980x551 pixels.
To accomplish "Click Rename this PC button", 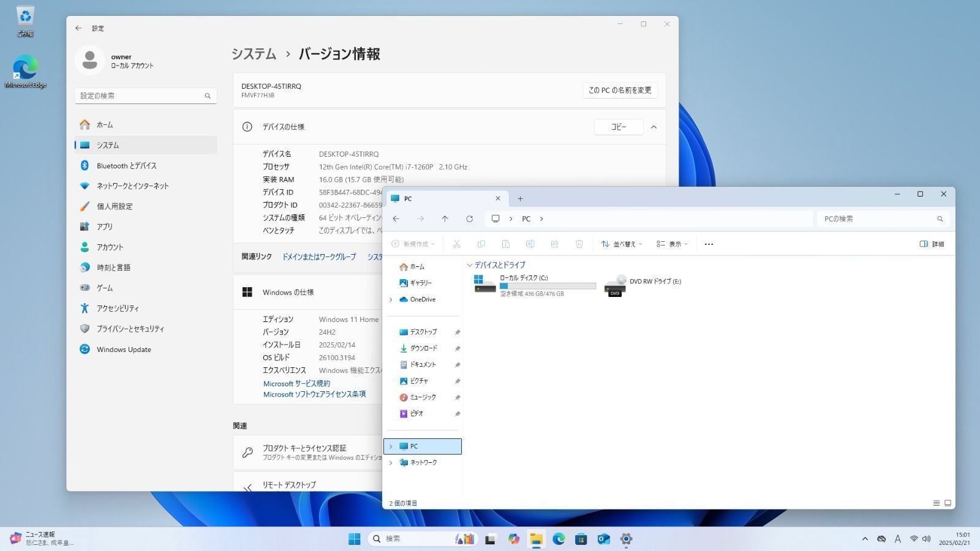I will click(620, 90).
